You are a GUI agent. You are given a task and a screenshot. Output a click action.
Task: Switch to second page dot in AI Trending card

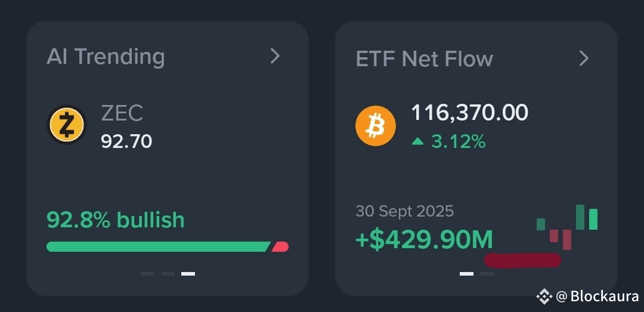168,274
